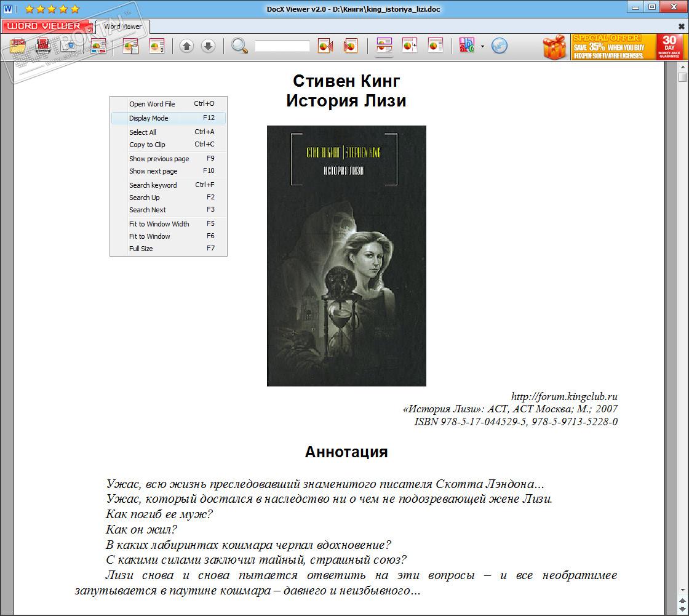
Task: Click the orange gift box icon
Action: tap(555, 47)
